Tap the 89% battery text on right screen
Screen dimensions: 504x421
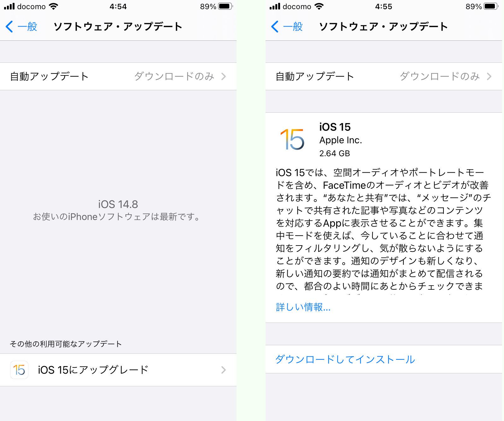tap(474, 6)
